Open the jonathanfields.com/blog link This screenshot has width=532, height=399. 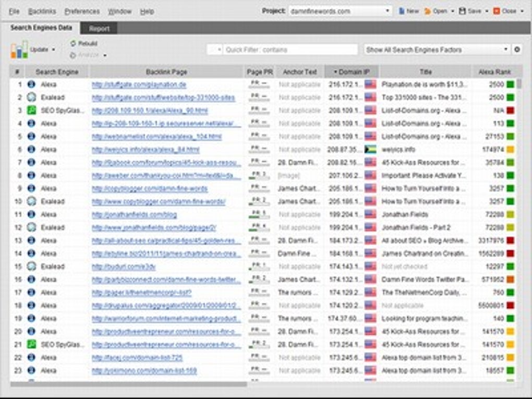point(134,214)
